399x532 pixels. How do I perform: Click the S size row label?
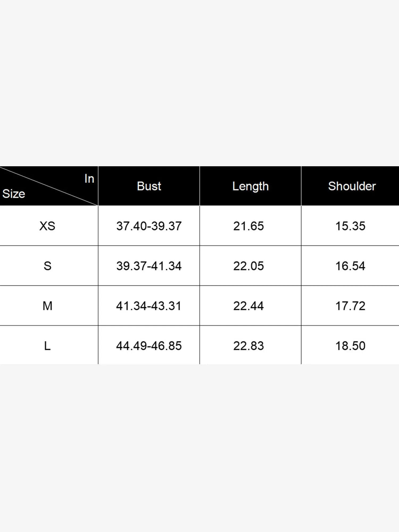point(47,266)
